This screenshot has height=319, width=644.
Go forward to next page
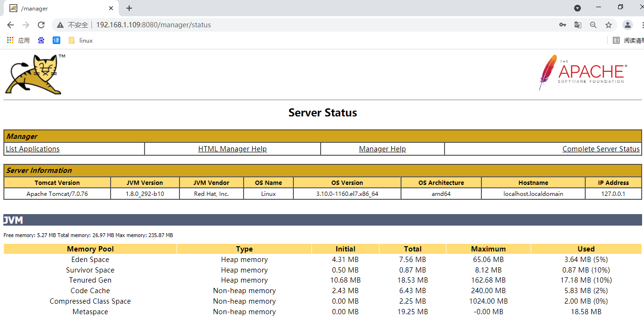click(26, 25)
